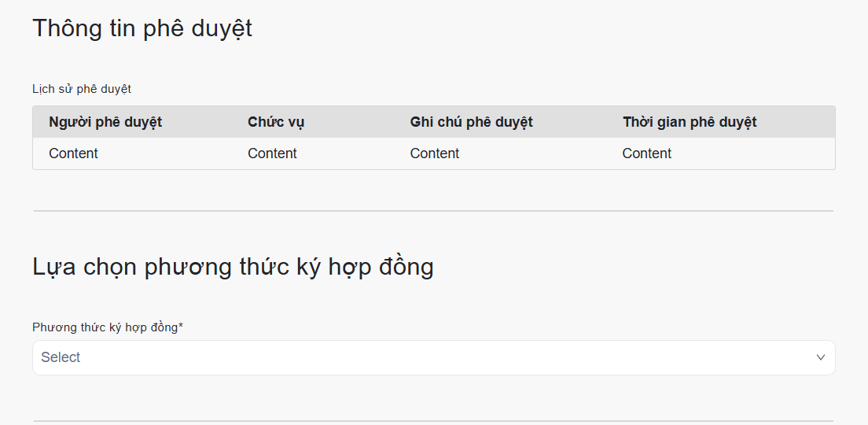
Task: Click the 'Select' placeholder text
Action: (61, 357)
